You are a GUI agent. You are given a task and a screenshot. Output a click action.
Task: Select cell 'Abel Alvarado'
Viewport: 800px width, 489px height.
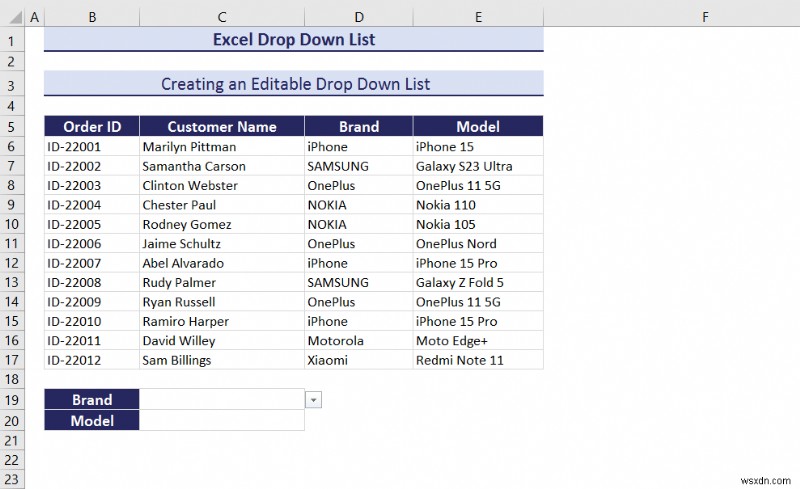coord(222,263)
